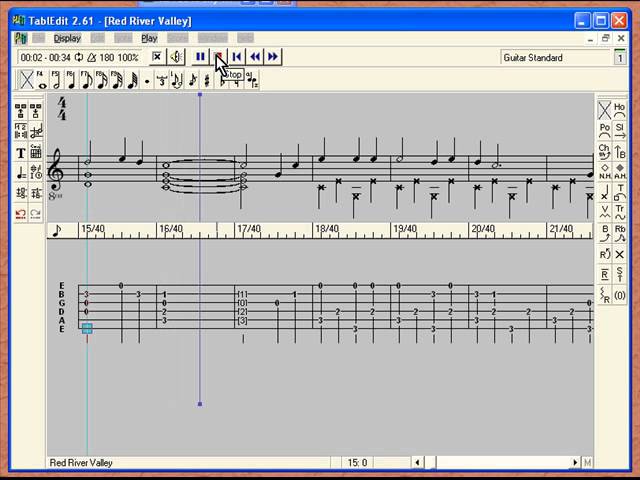Select the ghost note (0) effect
The width and height of the screenshot is (640, 480).
coord(619,295)
